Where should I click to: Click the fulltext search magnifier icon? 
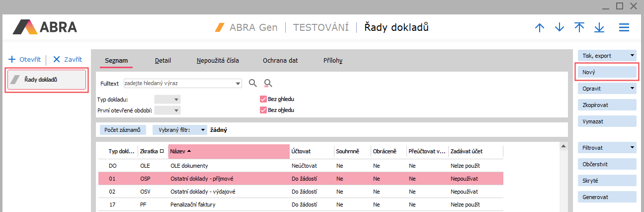pyautogui.click(x=253, y=83)
